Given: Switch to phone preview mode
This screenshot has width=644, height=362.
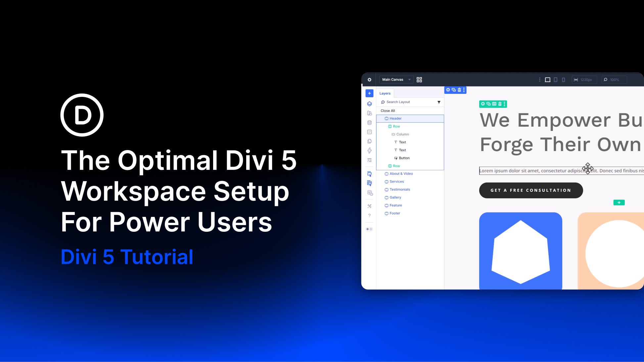Looking at the screenshot, I should tap(563, 80).
